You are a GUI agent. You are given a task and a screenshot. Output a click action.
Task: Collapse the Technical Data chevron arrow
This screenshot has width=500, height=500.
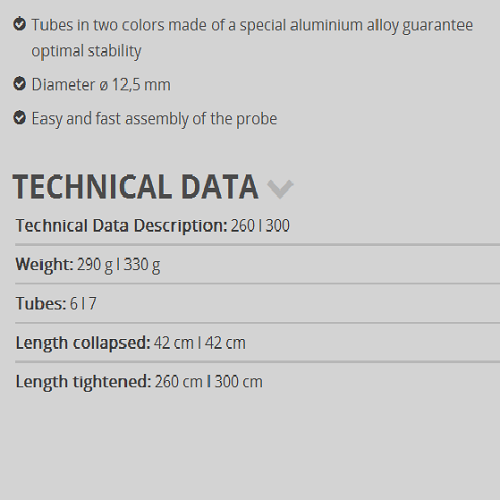point(280,189)
